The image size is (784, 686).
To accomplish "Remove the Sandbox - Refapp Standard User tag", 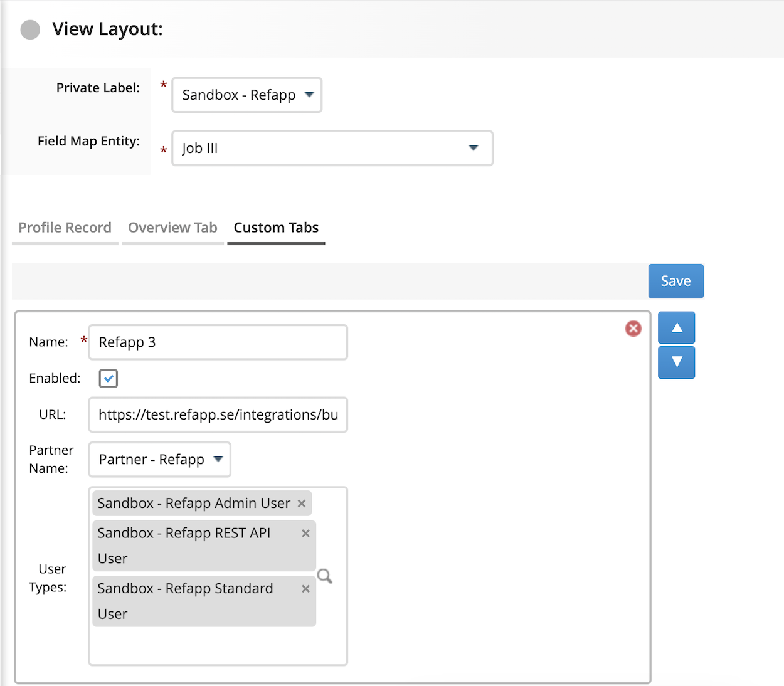I will tap(305, 588).
